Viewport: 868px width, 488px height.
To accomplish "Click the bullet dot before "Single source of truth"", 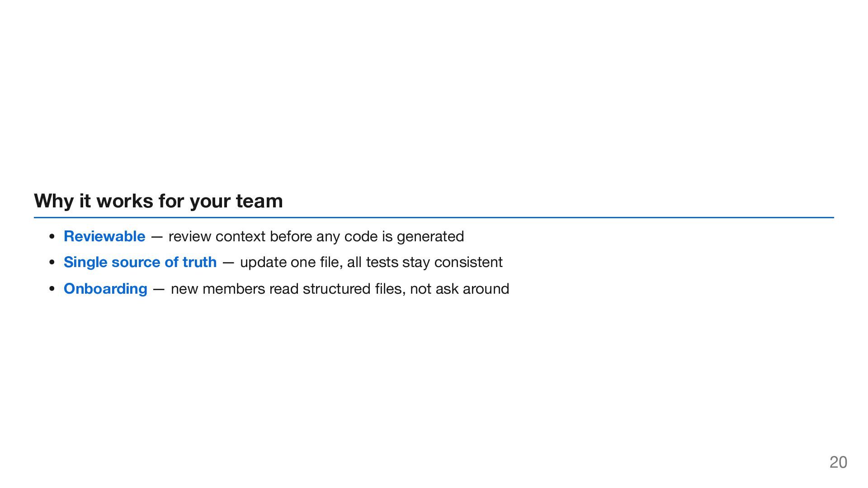I will tap(52, 263).
